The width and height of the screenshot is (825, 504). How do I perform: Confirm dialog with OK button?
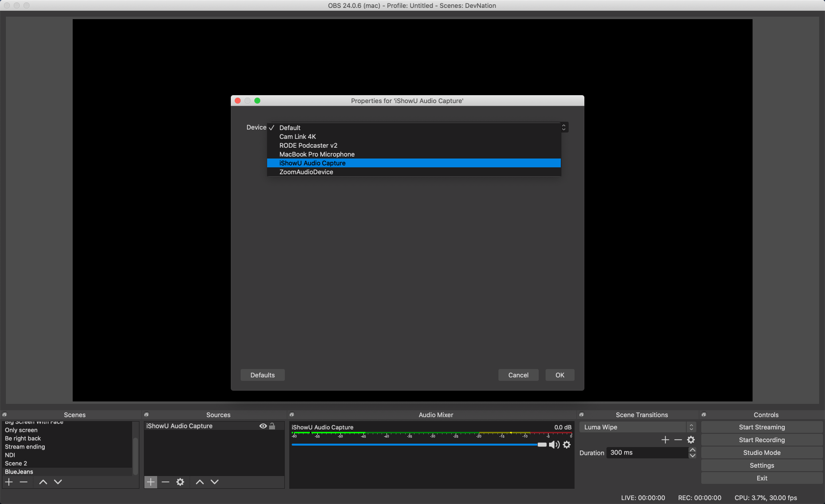pyautogui.click(x=560, y=375)
